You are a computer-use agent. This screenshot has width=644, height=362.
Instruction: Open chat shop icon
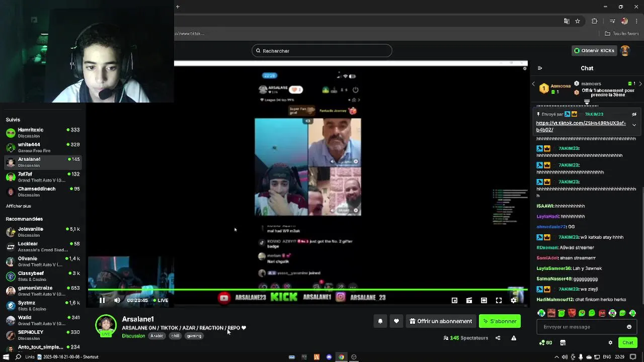[562, 343]
